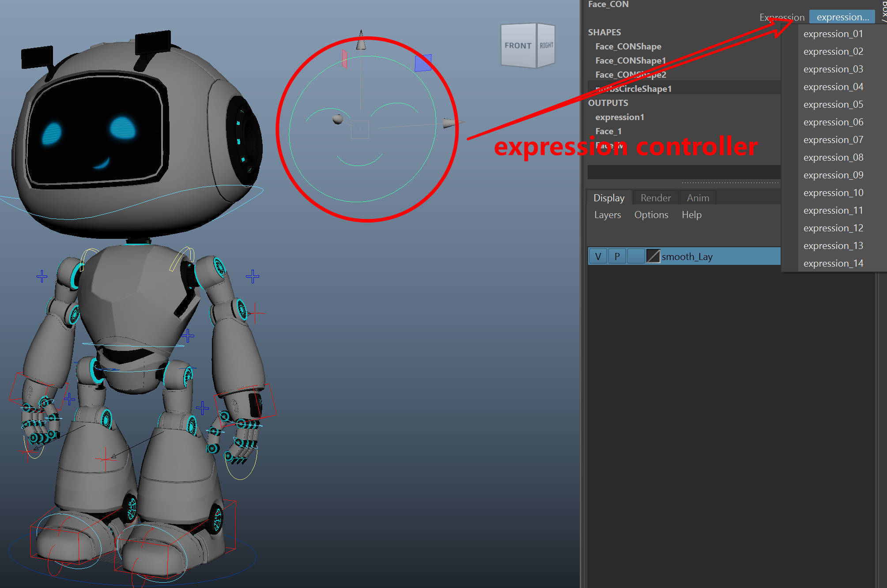Select expression1 under OUTPUTS
The height and width of the screenshot is (588, 887).
click(619, 117)
